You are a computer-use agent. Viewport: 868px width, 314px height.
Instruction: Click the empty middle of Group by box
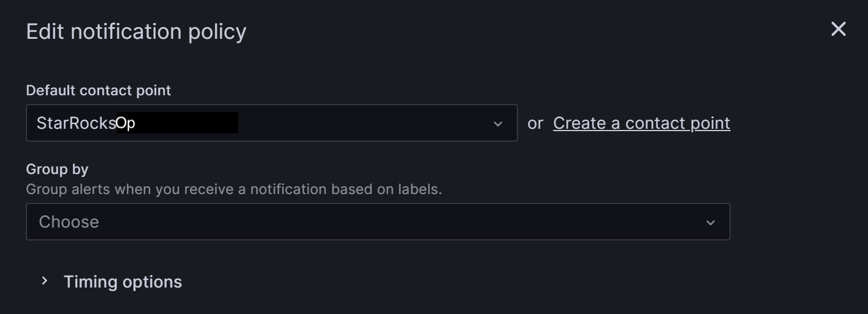coord(399,222)
